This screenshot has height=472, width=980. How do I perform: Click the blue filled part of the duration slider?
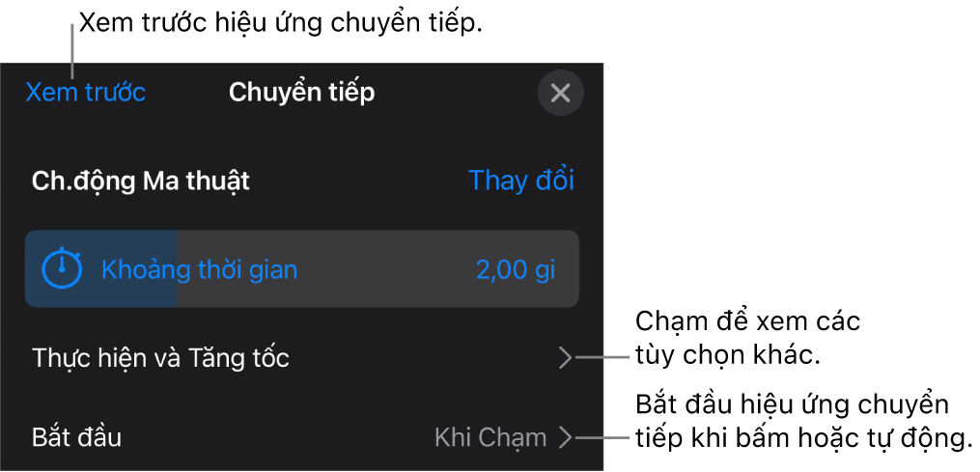click(145, 290)
